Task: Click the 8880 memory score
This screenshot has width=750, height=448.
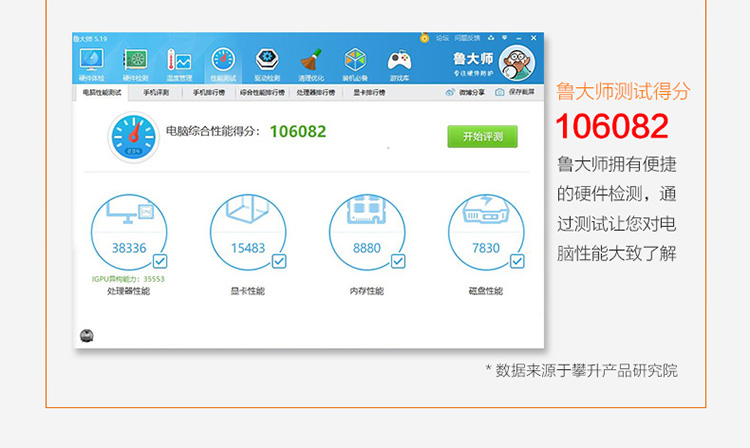Action: click(x=367, y=248)
